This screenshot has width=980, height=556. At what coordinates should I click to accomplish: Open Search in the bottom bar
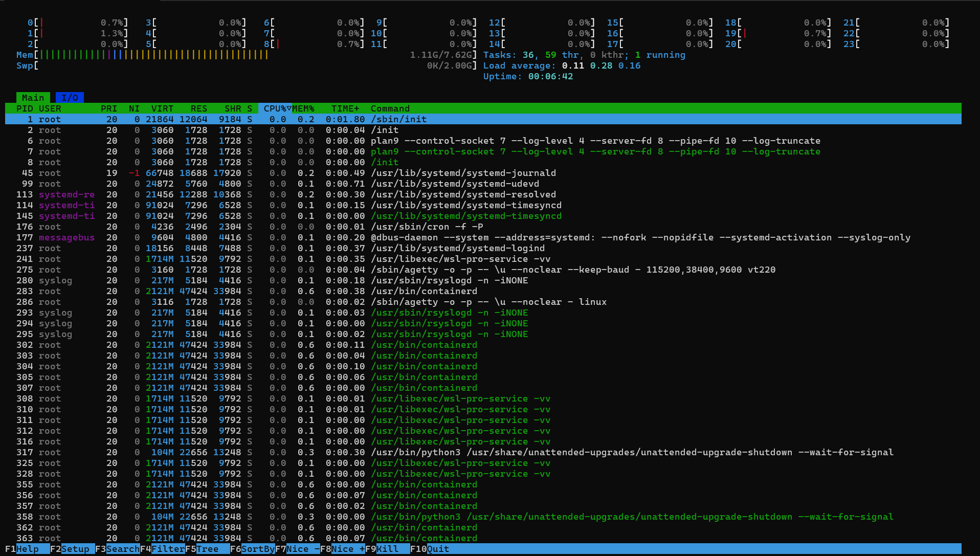(x=122, y=549)
